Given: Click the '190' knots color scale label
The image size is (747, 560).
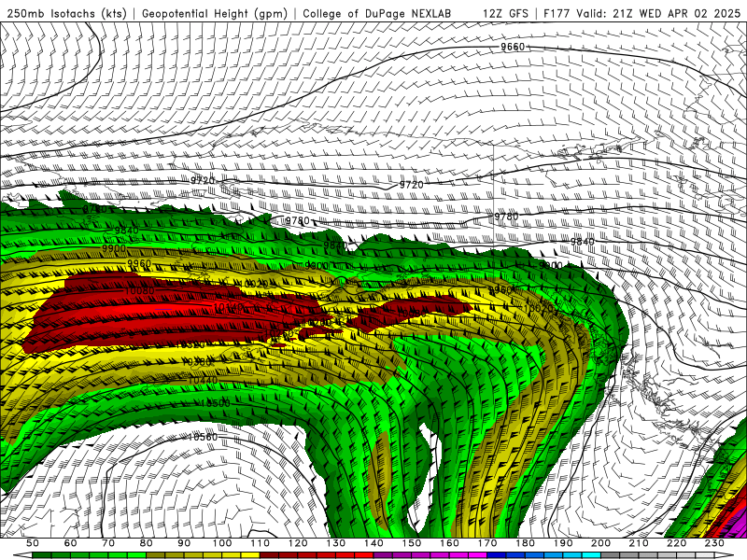Looking at the screenshot, I should pyautogui.click(x=563, y=543).
